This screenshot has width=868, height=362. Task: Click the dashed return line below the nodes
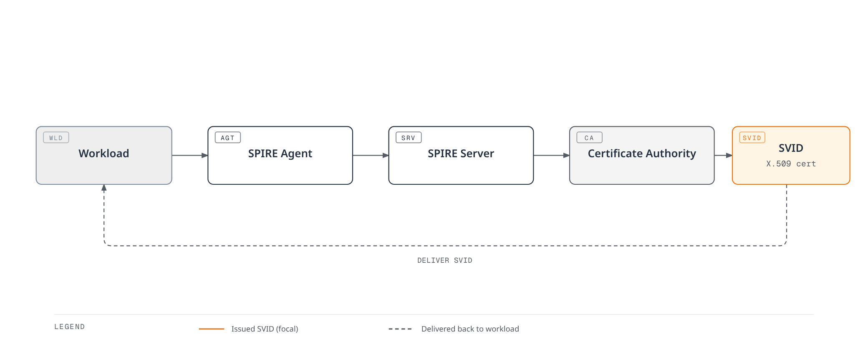pyautogui.click(x=445, y=246)
